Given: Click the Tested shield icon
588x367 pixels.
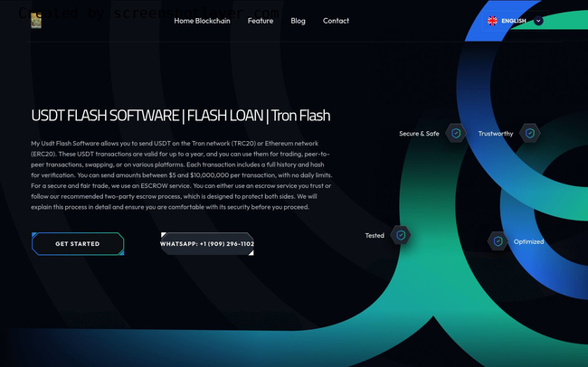Looking at the screenshot, I should coord(401,235).
